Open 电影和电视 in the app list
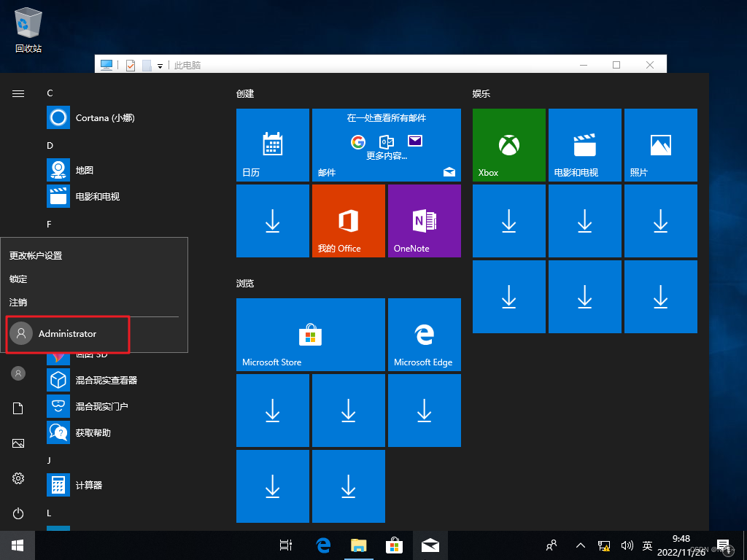 coord(83,196)
